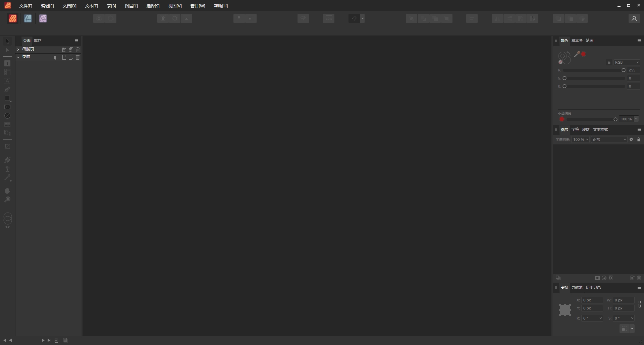Open the 颜色 panel hamburger menu
Image resolution: width=644 pixels, height=345 pixels.
(x=639, y=41)
